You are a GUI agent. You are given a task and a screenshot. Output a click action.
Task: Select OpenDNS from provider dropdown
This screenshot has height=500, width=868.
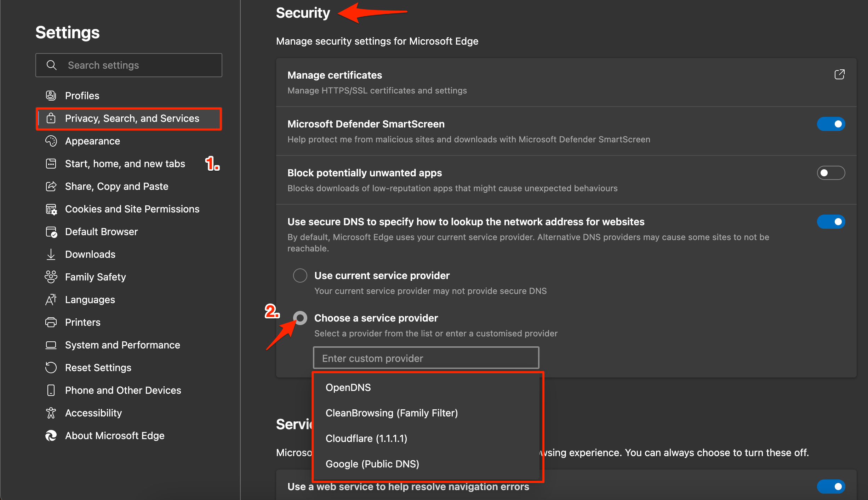click(x=349, y=387)
